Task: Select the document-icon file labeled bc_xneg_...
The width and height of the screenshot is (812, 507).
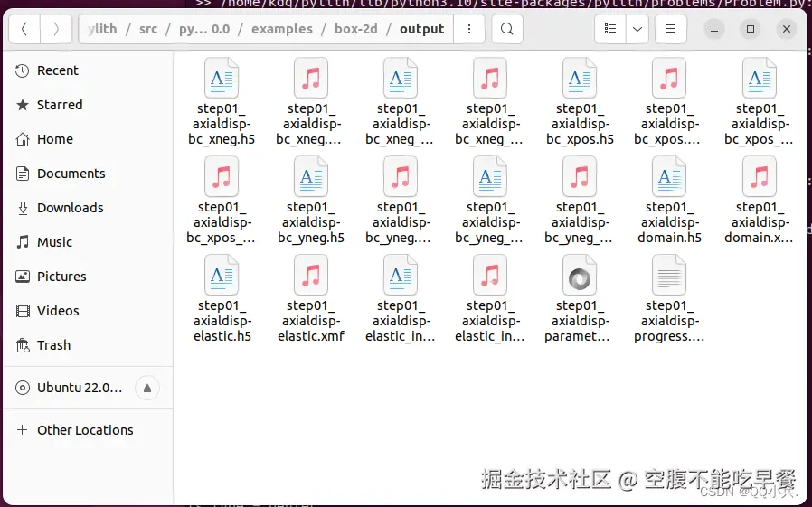Action: click(x=401, y=102)
